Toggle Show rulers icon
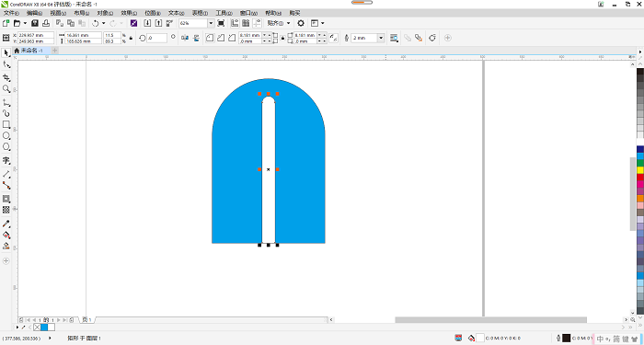This screenshot has width=644, height=345. tap(235, 23)
